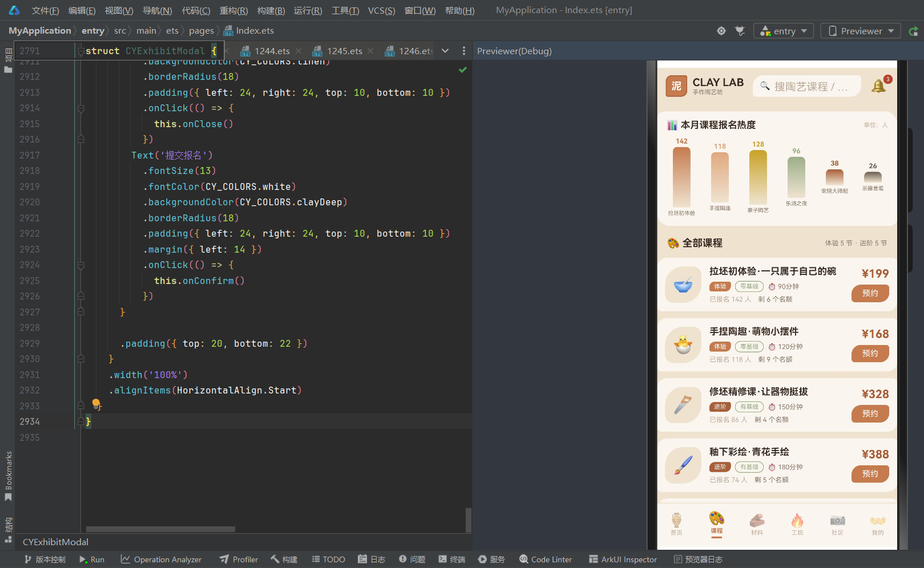Click the debug bug icon in toolbar
Image resolution: width=924 pixels, height=568 pixels.
(740, 31)
